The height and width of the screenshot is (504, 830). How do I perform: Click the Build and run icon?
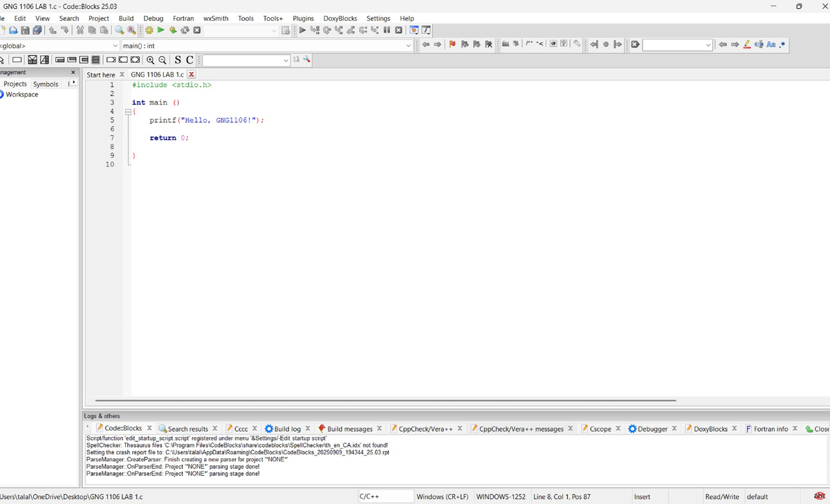pyautogui.click(x=173, y=30)
